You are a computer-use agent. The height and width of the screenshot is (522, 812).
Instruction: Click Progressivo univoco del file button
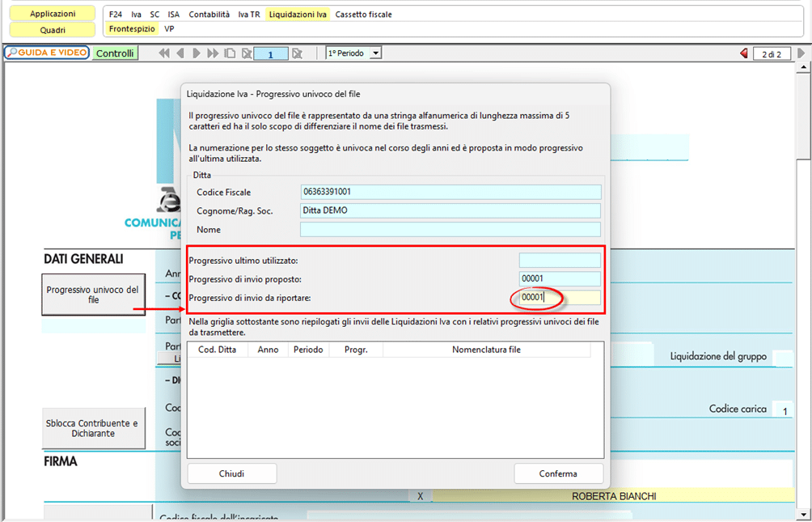point(93,295)
